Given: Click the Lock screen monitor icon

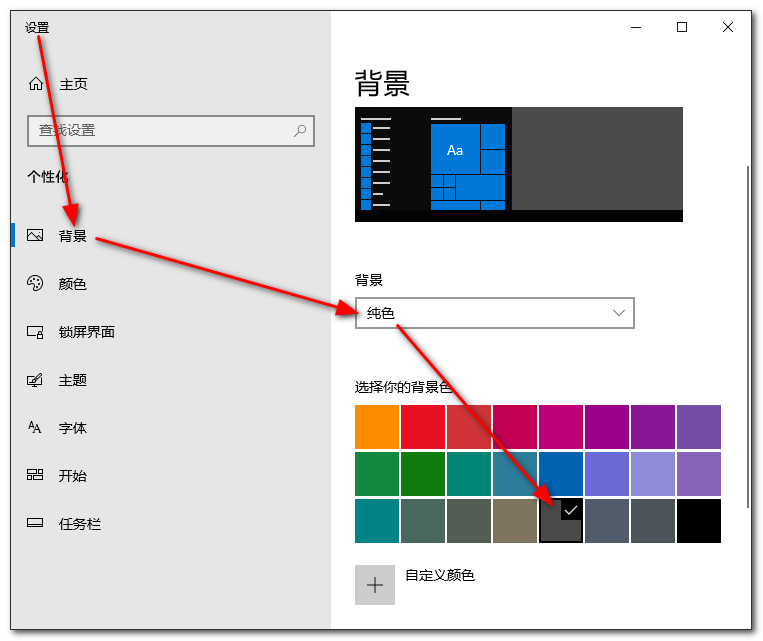Looking at the screenshot, I should [35, 332].
